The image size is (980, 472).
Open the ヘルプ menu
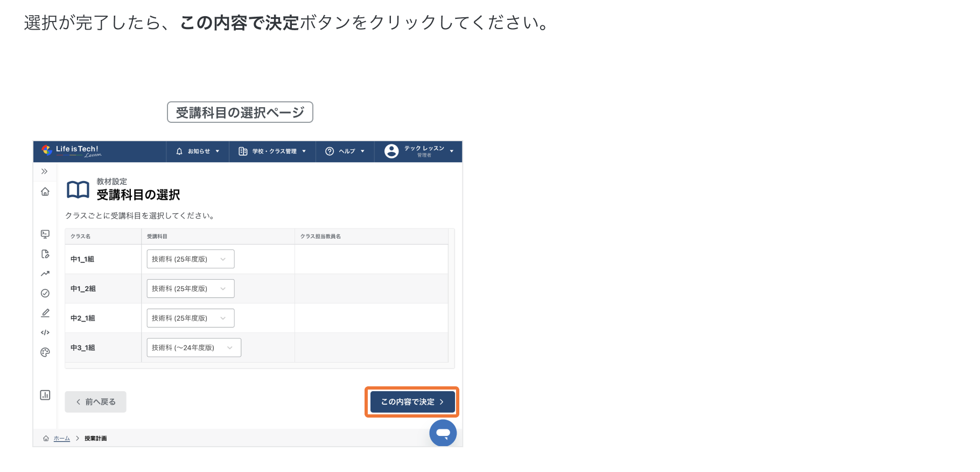(x=345, y=151)
